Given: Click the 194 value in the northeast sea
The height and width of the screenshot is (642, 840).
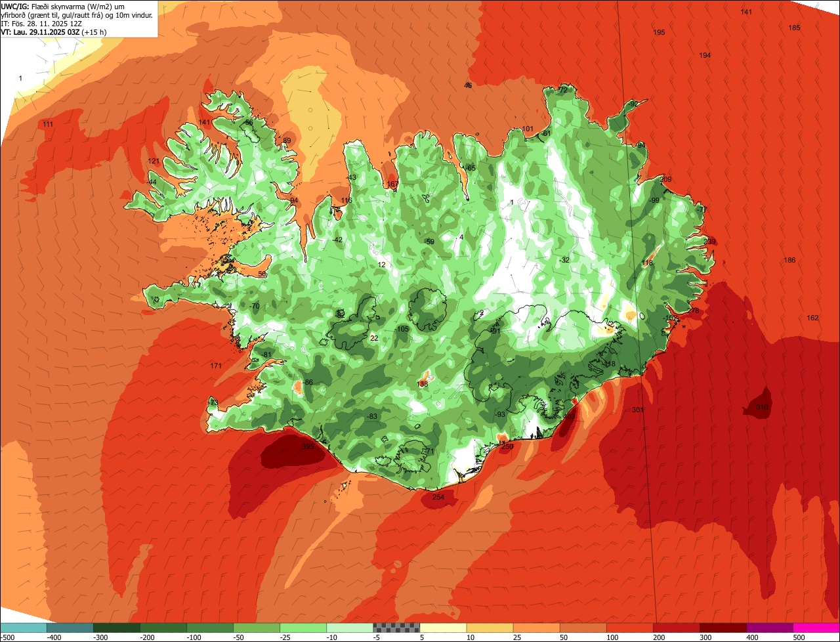Looking at the screenshot, I should click(705, 56).
